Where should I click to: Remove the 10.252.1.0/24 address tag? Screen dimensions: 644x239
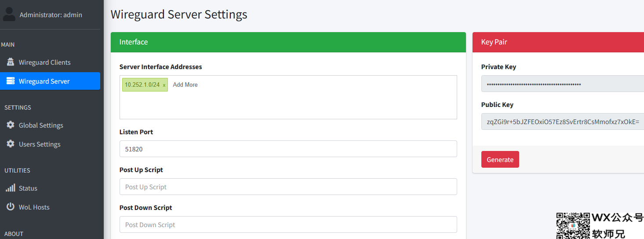pos(164,85)
